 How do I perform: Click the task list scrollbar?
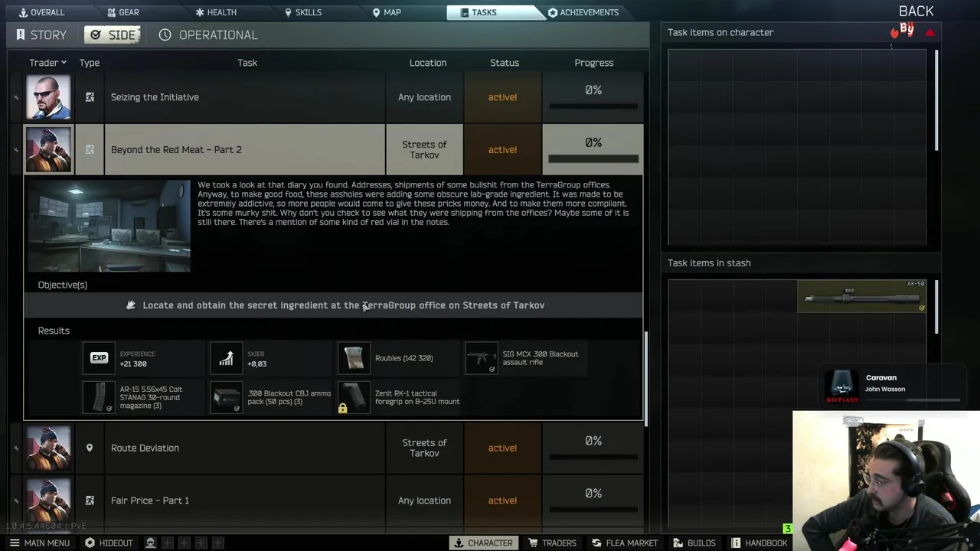[x=648, y=379]
